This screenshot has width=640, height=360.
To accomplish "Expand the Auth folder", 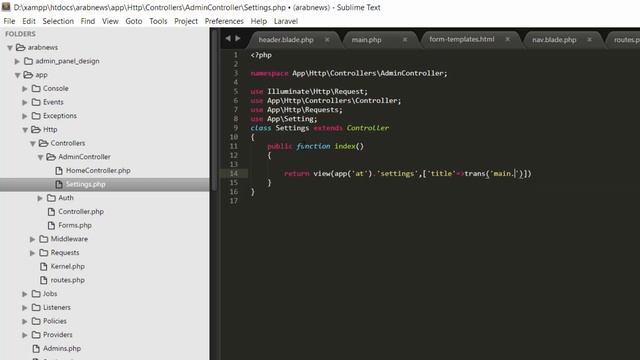I will click(40, 198).
